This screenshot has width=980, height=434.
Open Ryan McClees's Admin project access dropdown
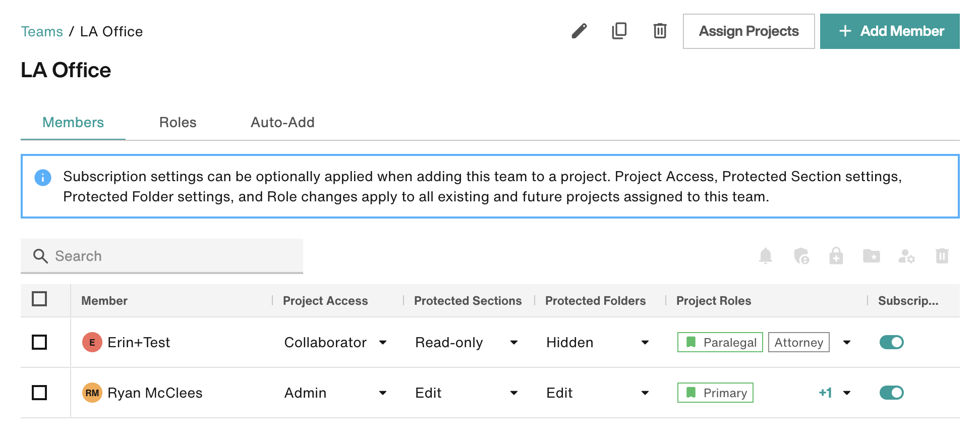(336, 393)
